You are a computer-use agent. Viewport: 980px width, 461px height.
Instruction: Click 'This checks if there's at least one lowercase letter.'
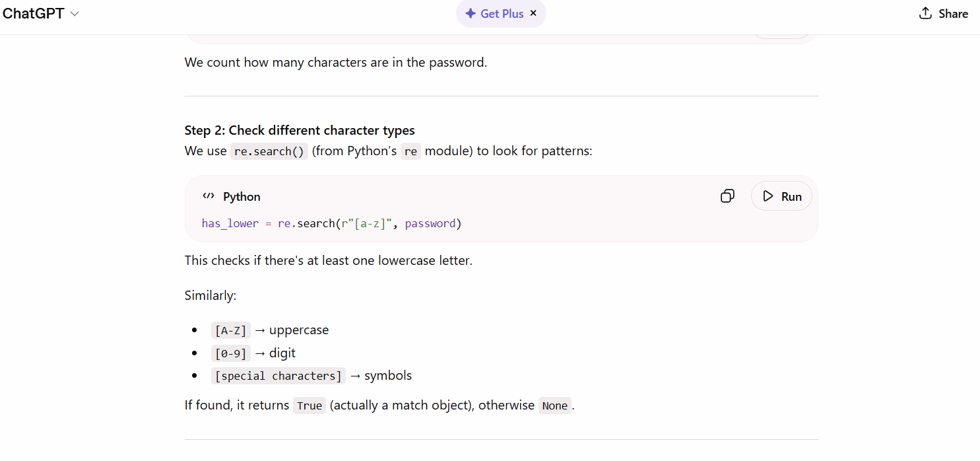(329, 260)
